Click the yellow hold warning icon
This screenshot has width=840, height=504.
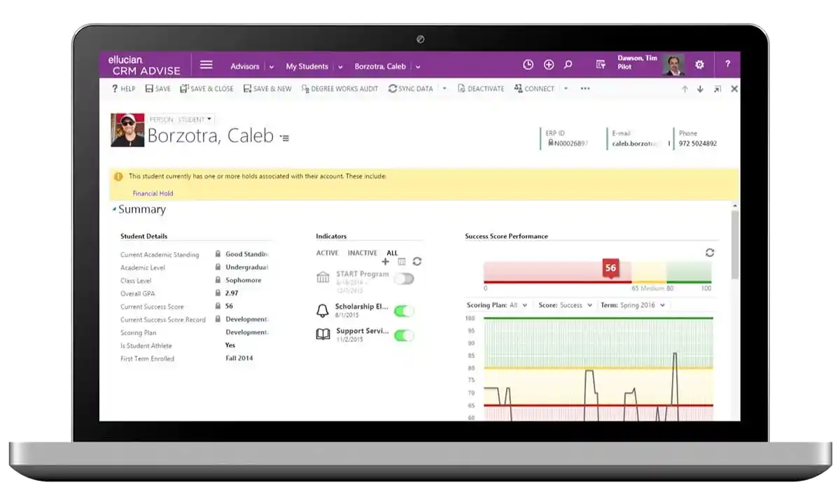pyautogui.click(x=118, y=176)
